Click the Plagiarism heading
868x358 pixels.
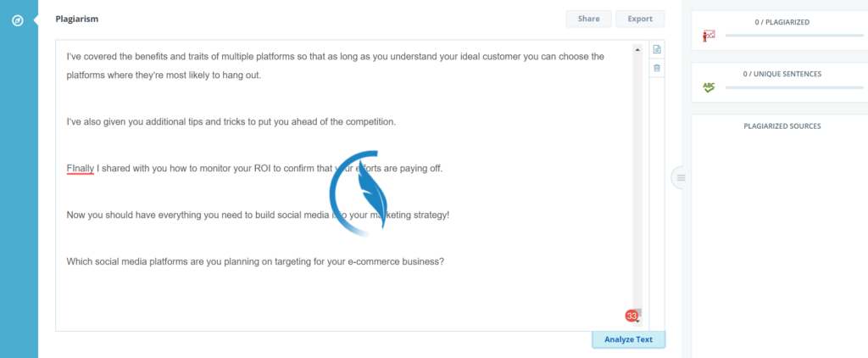[77, 19]
